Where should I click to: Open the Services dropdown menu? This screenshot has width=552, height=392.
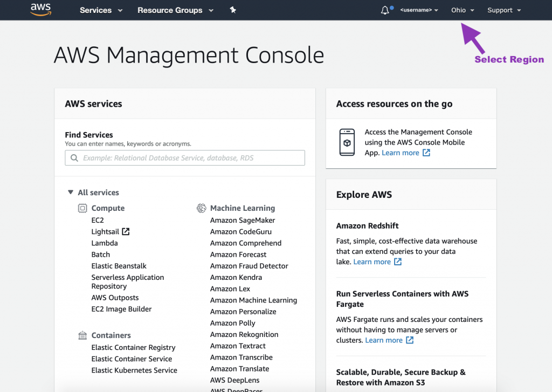click(101, 10)
